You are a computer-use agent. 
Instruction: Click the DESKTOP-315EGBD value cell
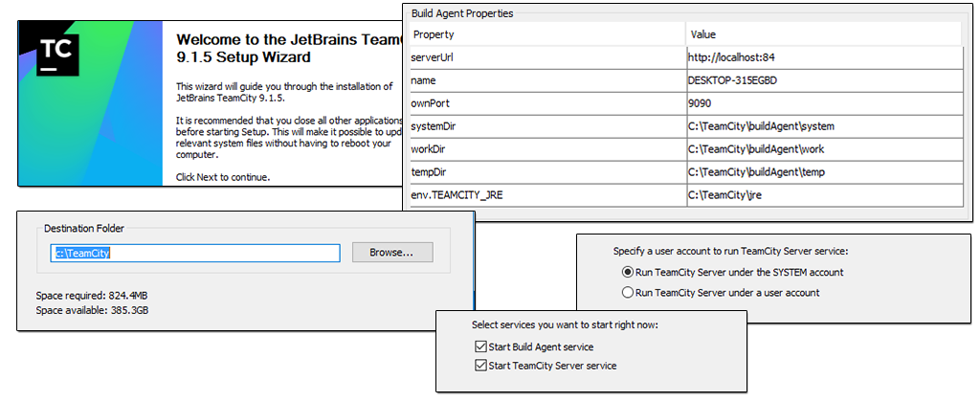click(824, 80)
